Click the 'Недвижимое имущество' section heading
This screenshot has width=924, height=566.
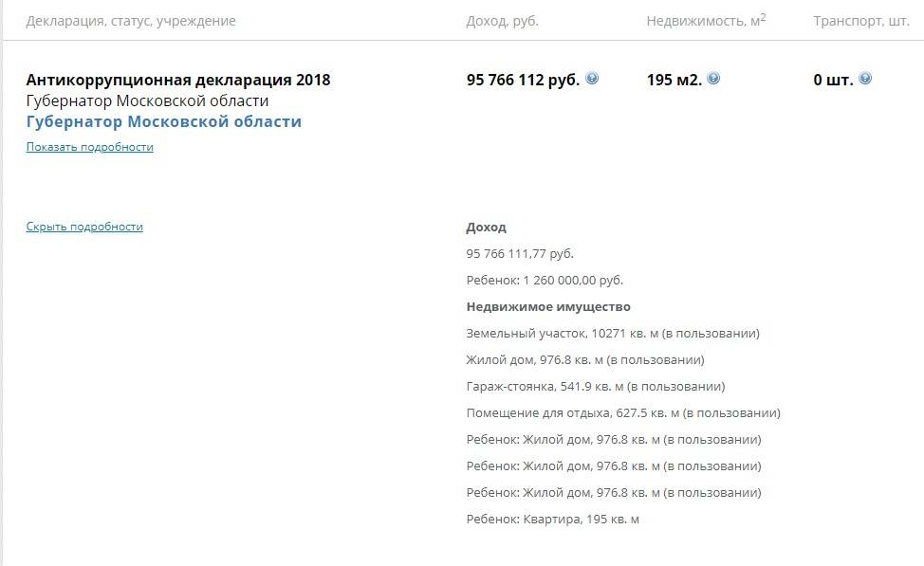(x=548, y=307)
